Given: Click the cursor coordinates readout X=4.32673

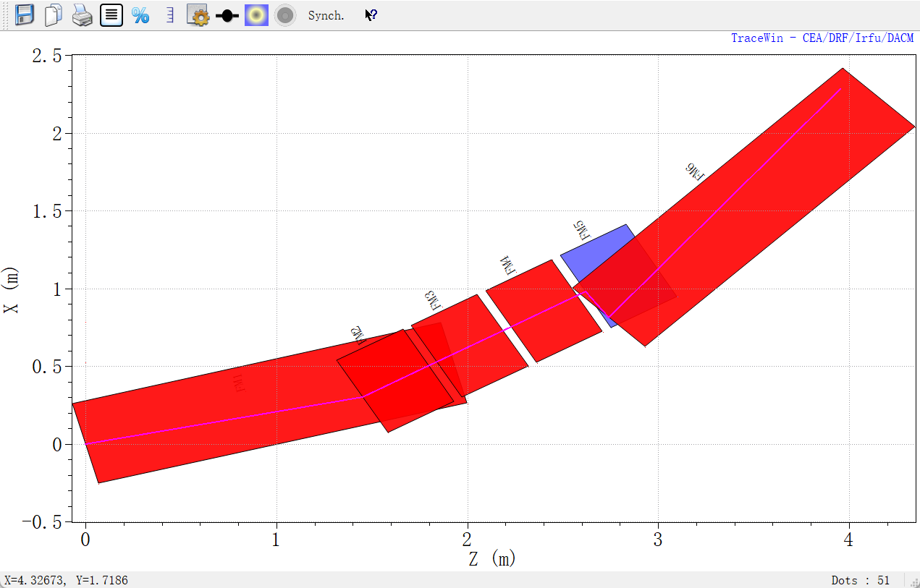Looking at the screenshot, I should tap(67, 580).
